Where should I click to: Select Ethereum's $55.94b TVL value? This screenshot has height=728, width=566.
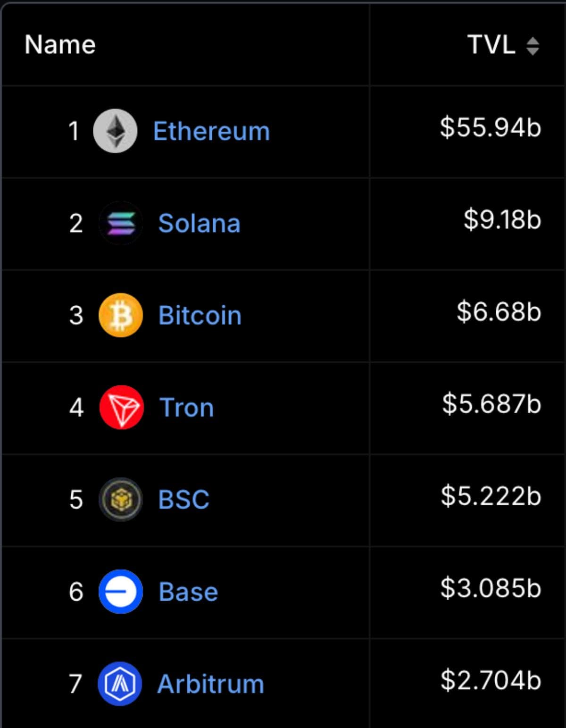click(x=490, y=127)
